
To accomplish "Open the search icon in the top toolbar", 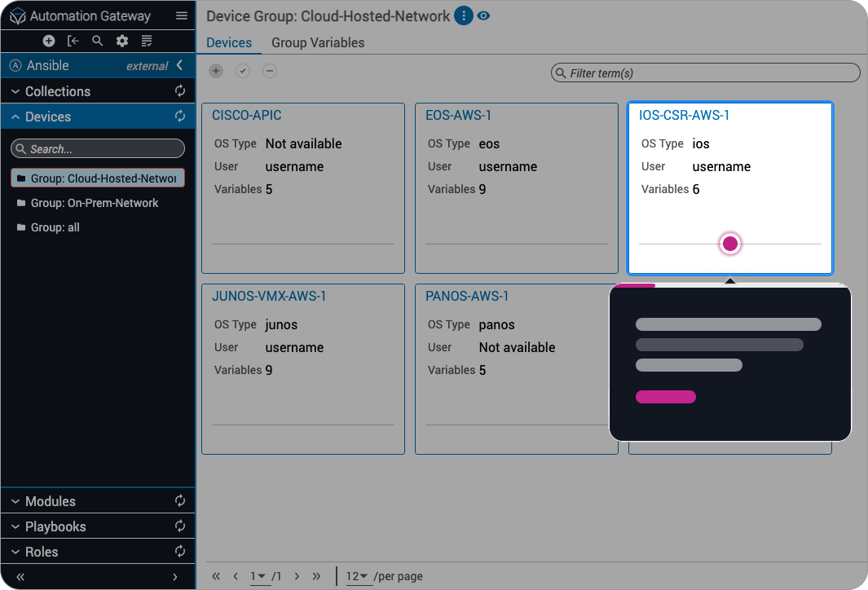I will click(98, 41).
